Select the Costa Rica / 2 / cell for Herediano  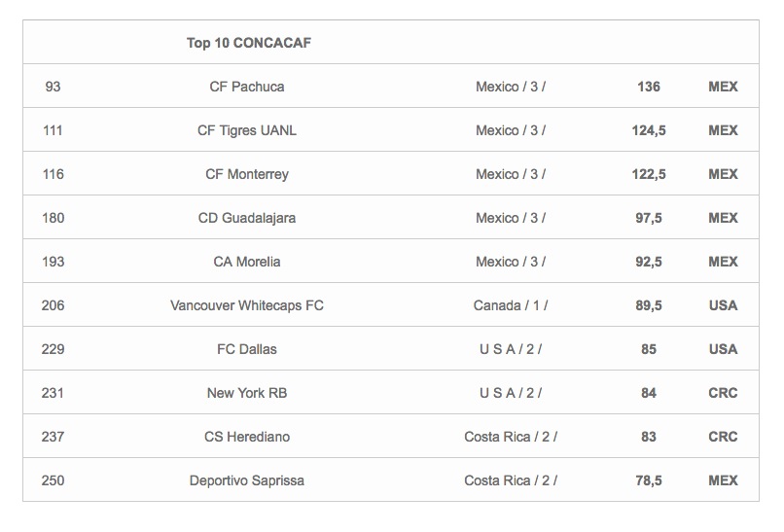coord(511,437)
